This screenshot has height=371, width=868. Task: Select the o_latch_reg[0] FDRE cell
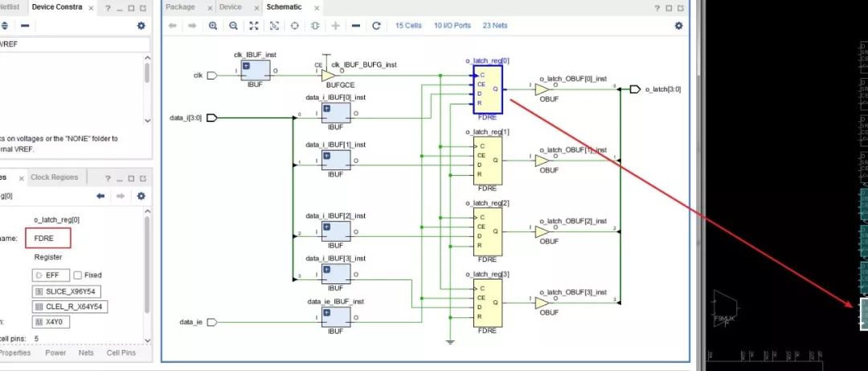488,90
